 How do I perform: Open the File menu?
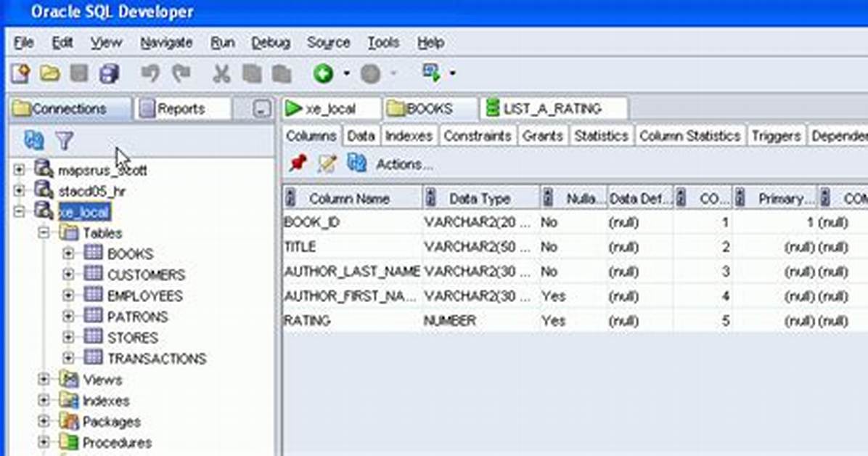coord(24,43)
